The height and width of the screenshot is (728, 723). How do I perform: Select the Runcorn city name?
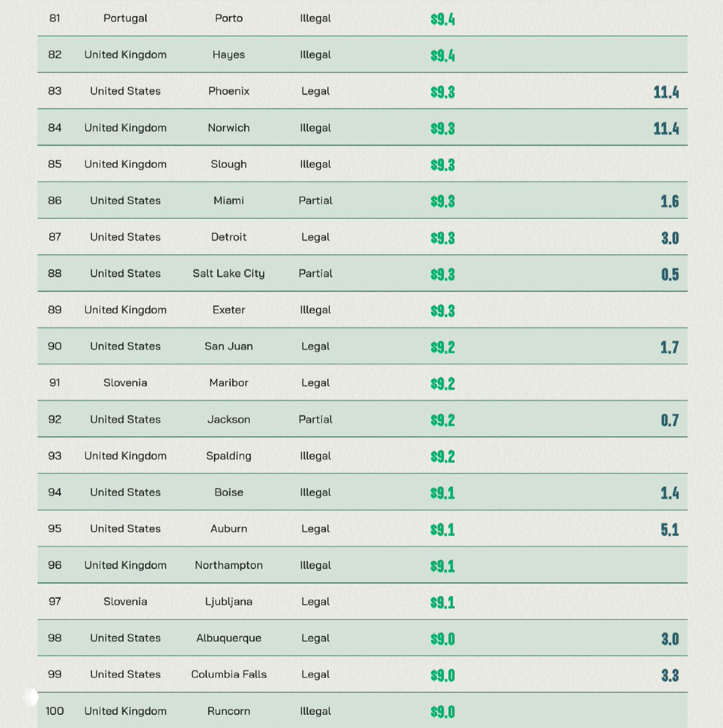pyautogui.click(x=229, y=711)
